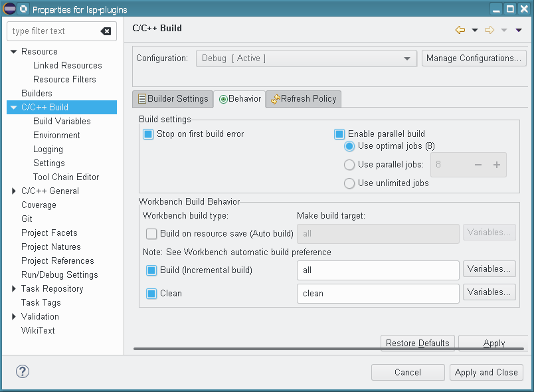
Task: Click the Manage Configurations button
Action: (474, 58)
